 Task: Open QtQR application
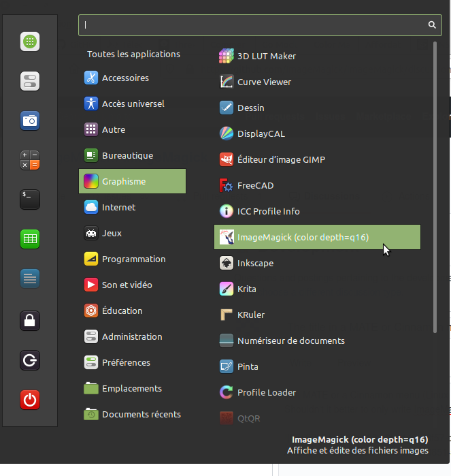pos(317,418)
